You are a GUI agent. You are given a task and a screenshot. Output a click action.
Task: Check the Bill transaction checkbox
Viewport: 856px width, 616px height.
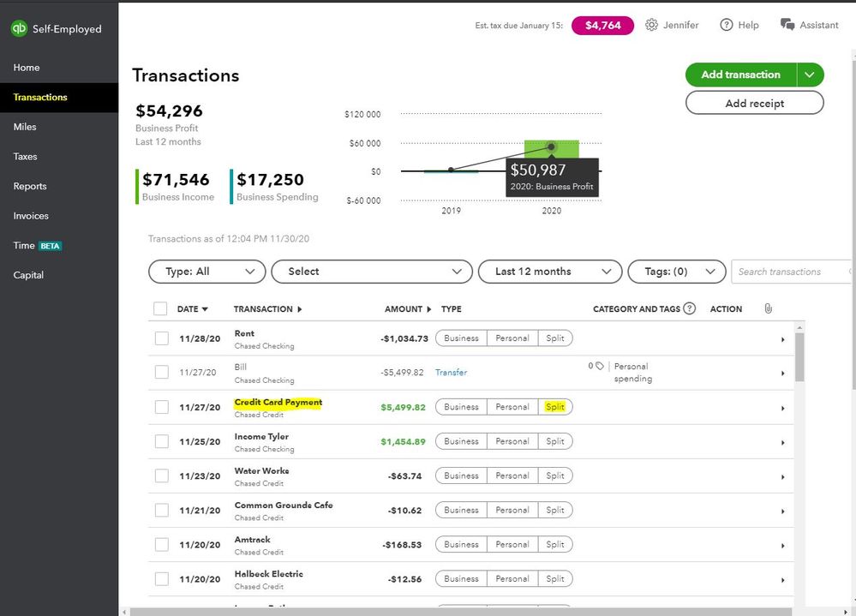coord(162,372)
